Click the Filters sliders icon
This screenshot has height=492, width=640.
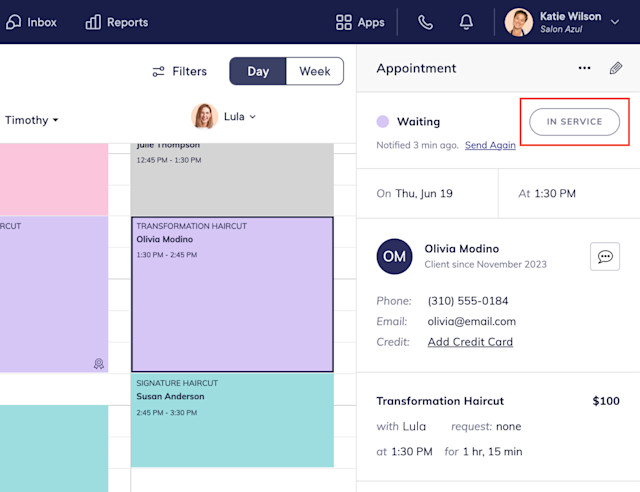[x=158, y=71]
